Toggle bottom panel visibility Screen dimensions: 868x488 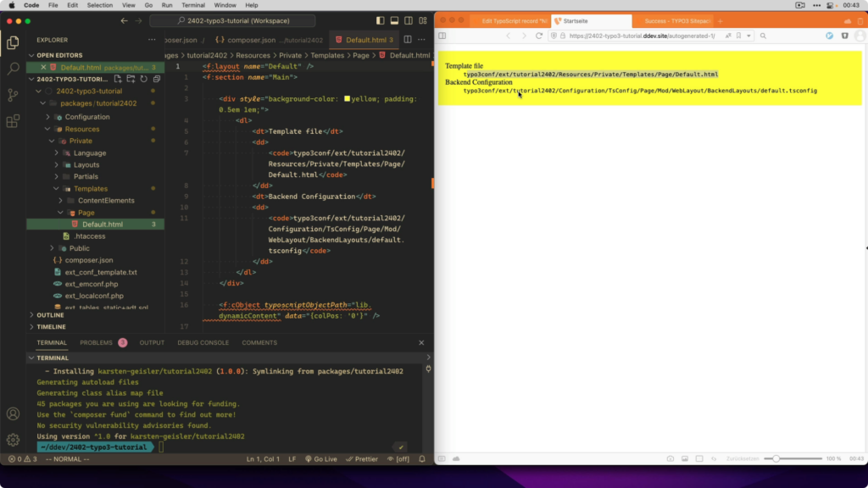[394, 20]
